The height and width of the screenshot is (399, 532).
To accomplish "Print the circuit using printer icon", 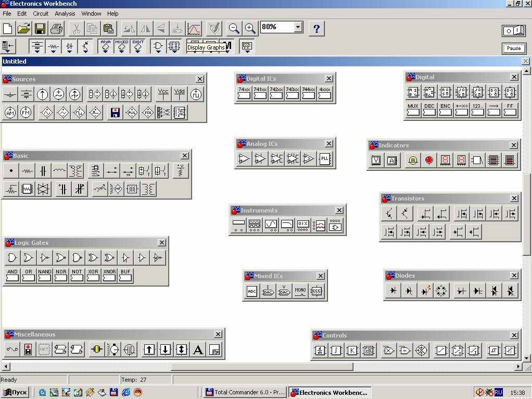I will click(x=56, y=29).
